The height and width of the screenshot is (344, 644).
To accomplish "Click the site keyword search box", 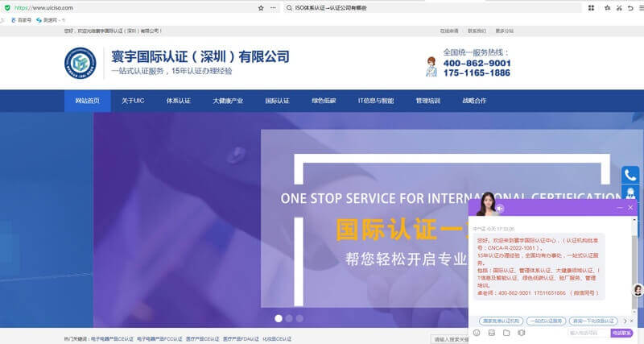I will pyautogui.click(x=450, y=339).
